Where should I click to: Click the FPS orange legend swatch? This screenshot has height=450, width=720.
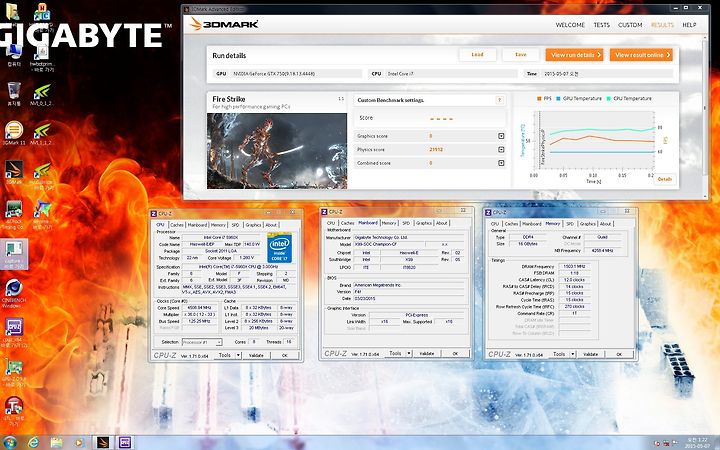click(539, 98)
